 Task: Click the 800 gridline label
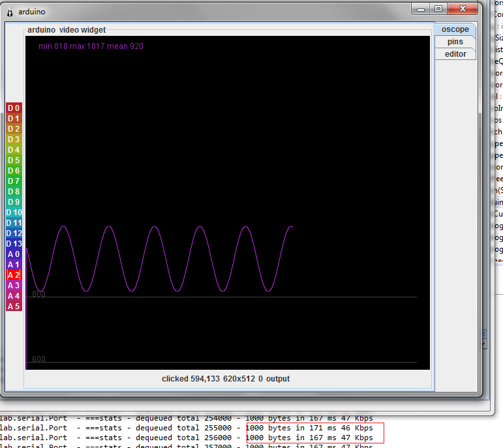(x=38, y=293)
